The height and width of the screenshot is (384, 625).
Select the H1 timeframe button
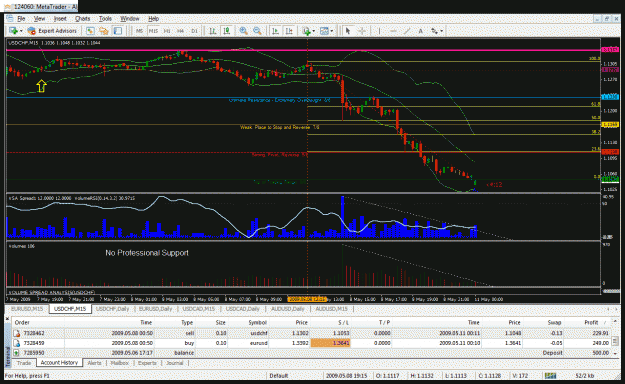(x=167, y=31)
